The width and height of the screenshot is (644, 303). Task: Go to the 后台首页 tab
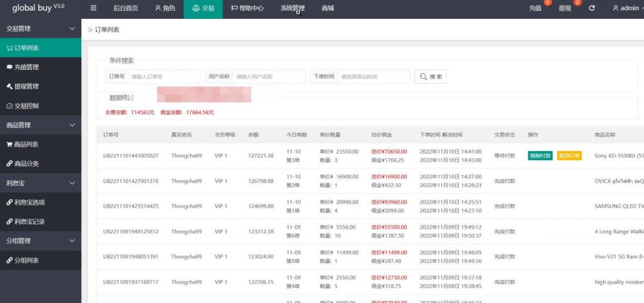125,8
